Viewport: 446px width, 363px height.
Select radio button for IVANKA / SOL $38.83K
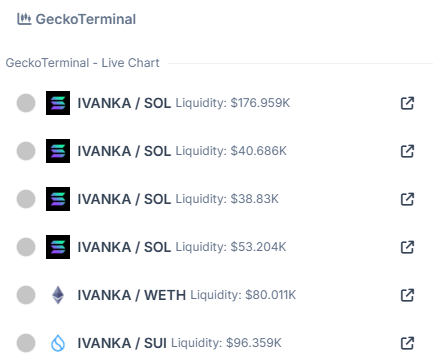26,199
